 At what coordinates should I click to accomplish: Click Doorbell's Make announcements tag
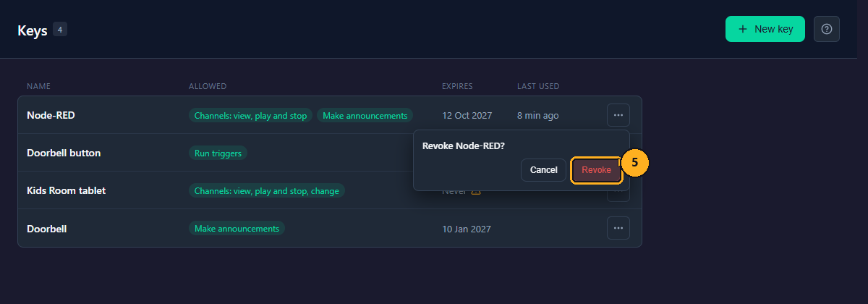(237, 228)
